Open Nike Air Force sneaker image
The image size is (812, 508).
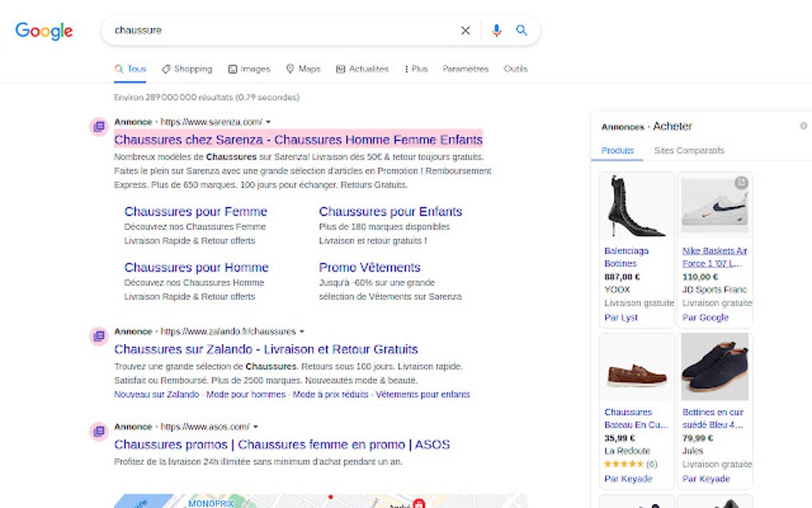pyautogui.click(x=714, y=206)
